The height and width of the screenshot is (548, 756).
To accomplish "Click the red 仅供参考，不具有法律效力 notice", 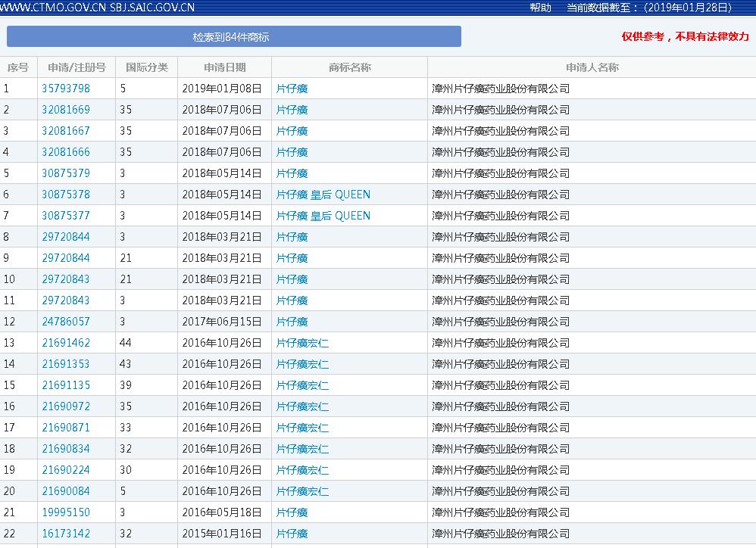I will tap(685, 36).
